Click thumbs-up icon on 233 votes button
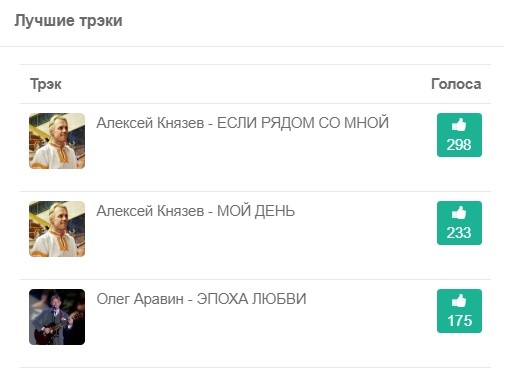Screen dimensions: 507x368 pyautogui.click(x=459, y=213)
